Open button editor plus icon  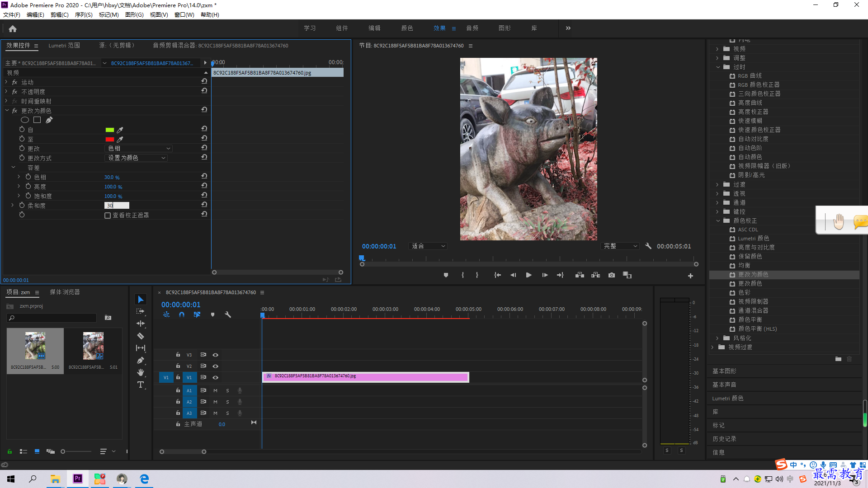click(x=690, y=276)
